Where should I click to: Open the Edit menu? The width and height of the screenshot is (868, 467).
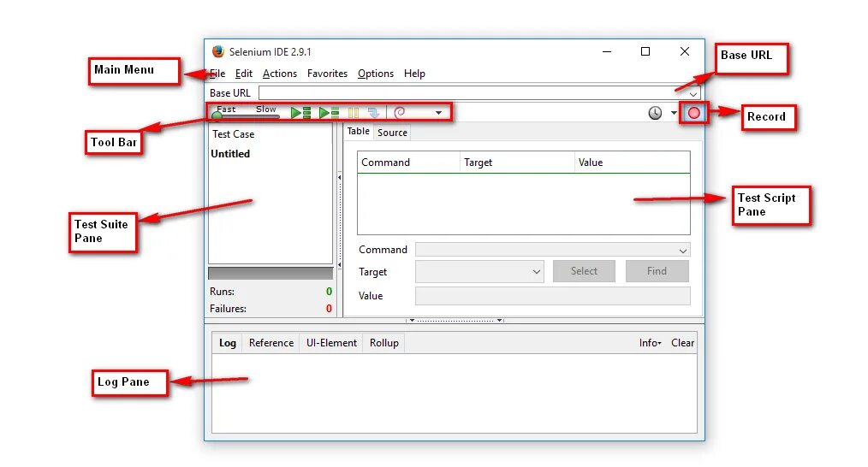point(244,74)
